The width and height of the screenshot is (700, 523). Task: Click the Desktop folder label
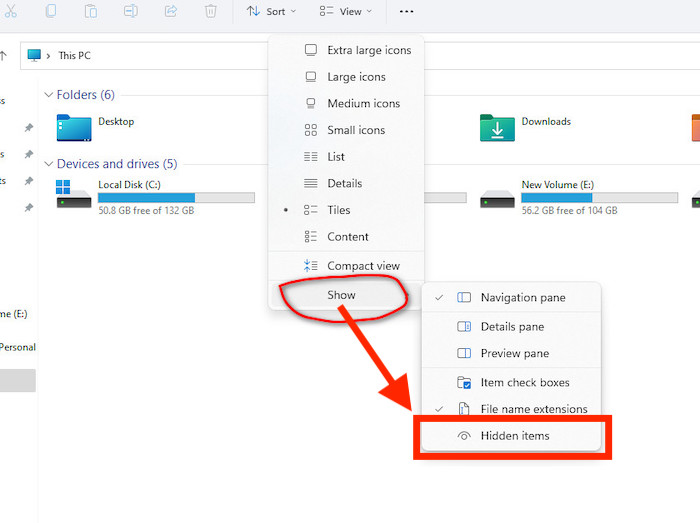click(x=116, y=121)
